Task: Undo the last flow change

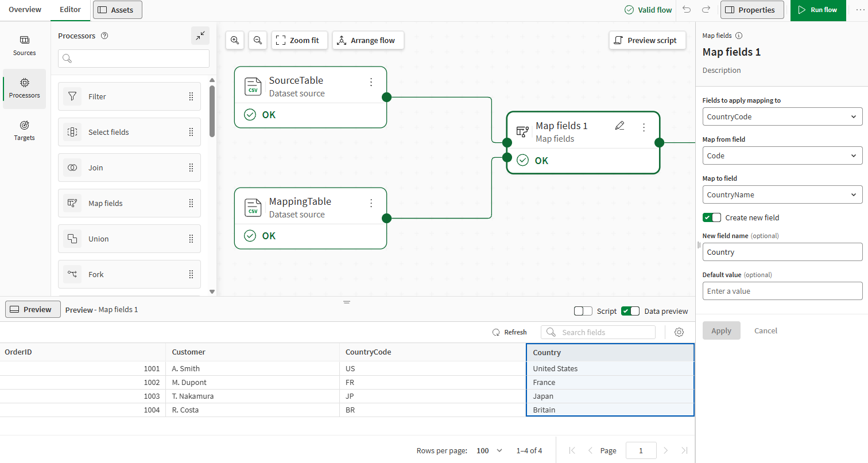Action: coord(687,10)
